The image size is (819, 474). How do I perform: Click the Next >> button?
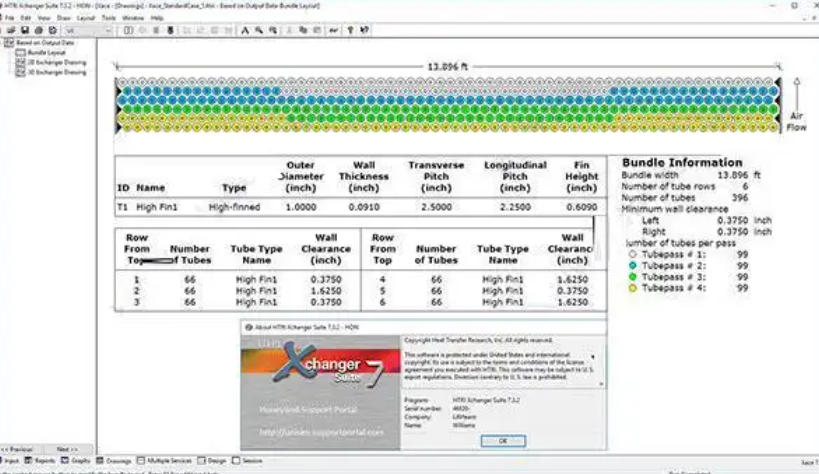point(67,449)
